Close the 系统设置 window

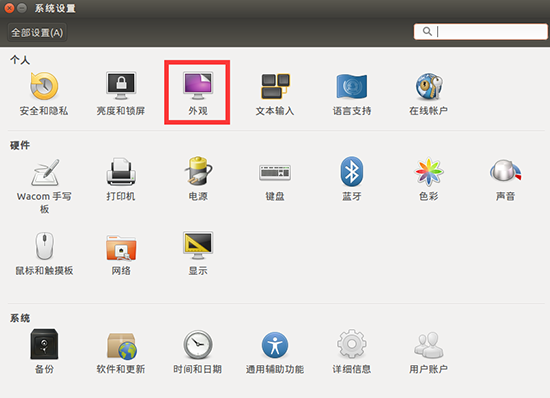click(9, 8)
